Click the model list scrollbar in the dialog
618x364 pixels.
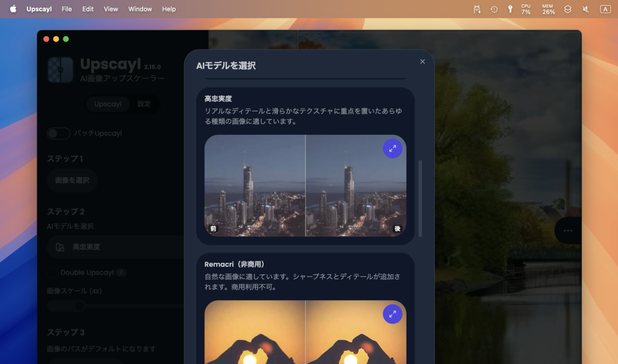pos(420,198)
